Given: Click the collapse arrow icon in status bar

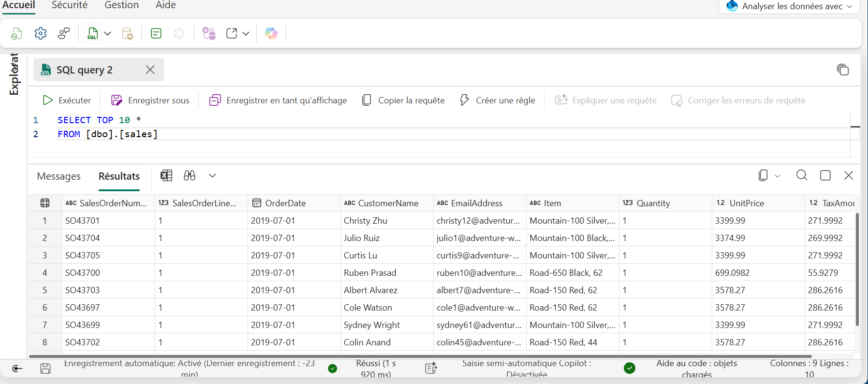Looking at the screenshot, I should point(17,369).
